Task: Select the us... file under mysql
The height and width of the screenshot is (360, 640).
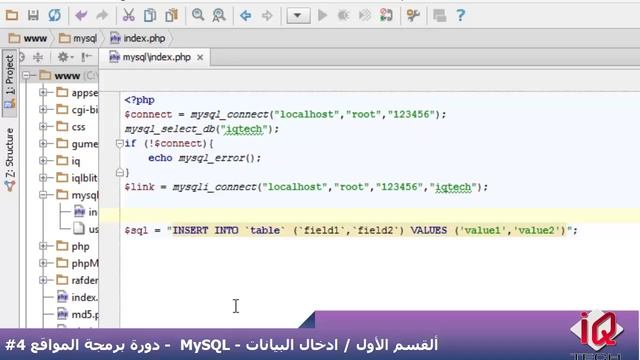Action: point(85,229)
